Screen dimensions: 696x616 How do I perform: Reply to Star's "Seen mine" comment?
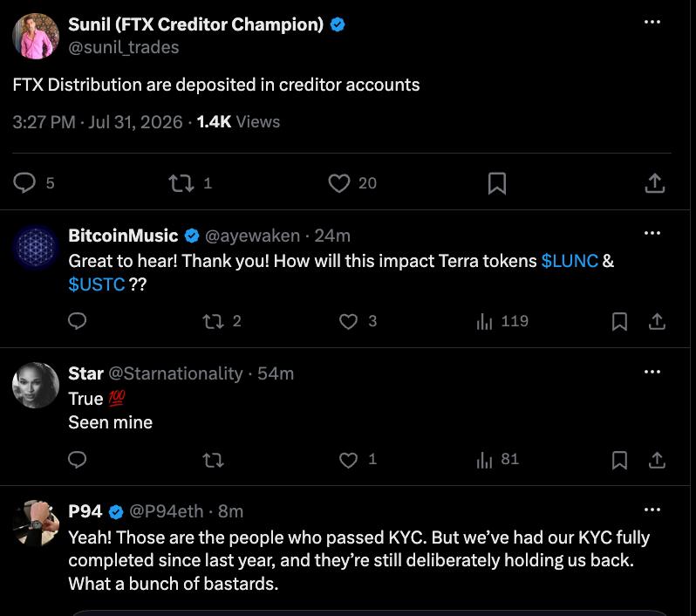coord(78,459)
